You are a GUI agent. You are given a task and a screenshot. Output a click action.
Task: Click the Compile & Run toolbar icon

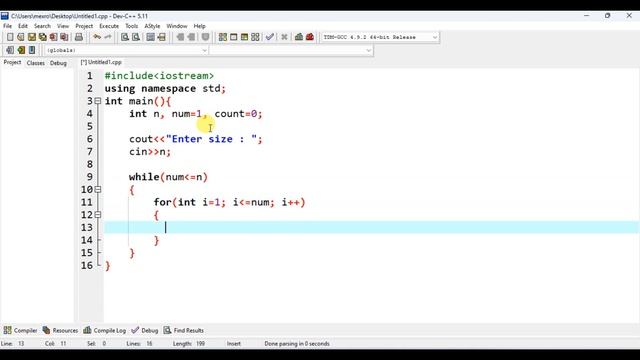pyautogui.click(x=244, y=37)
